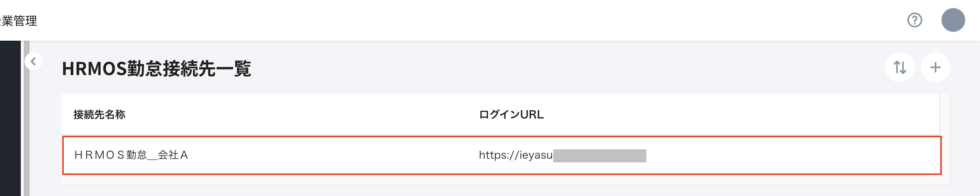Select the ＨＲＭＯＳ勤怠__会社Ａ connection name
The image size is (980, 196).
tap(131, 155)
